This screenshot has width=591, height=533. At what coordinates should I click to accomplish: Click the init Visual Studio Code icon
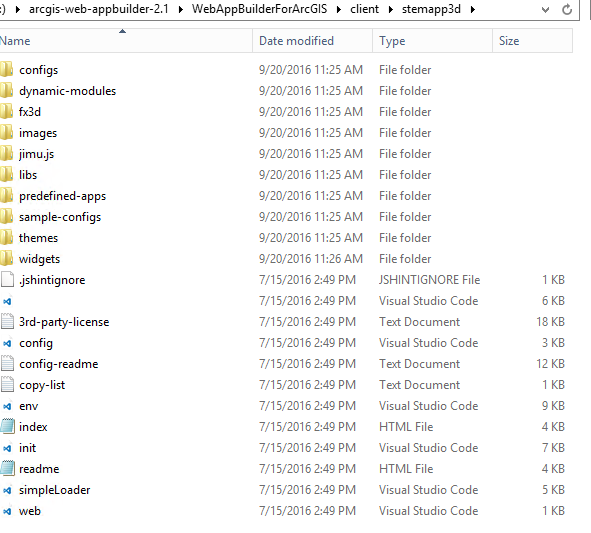pyautogui.click(x=7, y=448)
